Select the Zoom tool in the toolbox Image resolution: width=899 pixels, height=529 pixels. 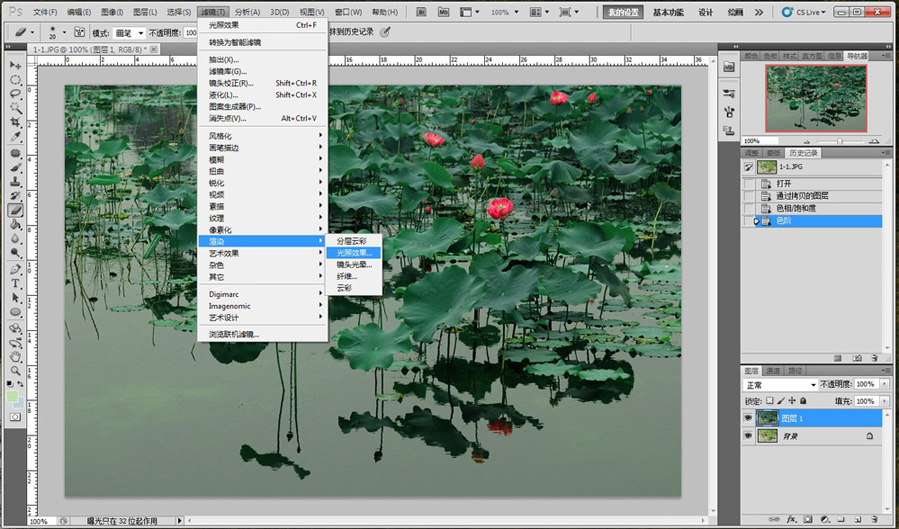pos(15,371)
